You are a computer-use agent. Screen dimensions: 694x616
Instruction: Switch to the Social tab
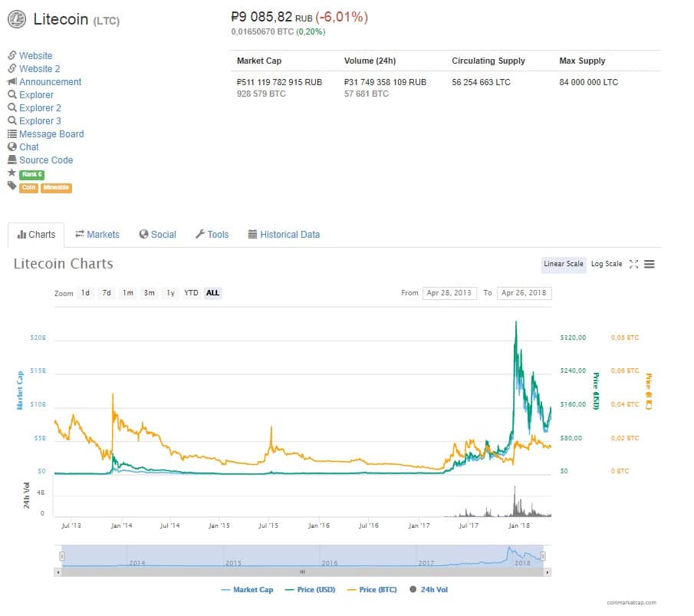pyautogui.click(x=157, y=235)
